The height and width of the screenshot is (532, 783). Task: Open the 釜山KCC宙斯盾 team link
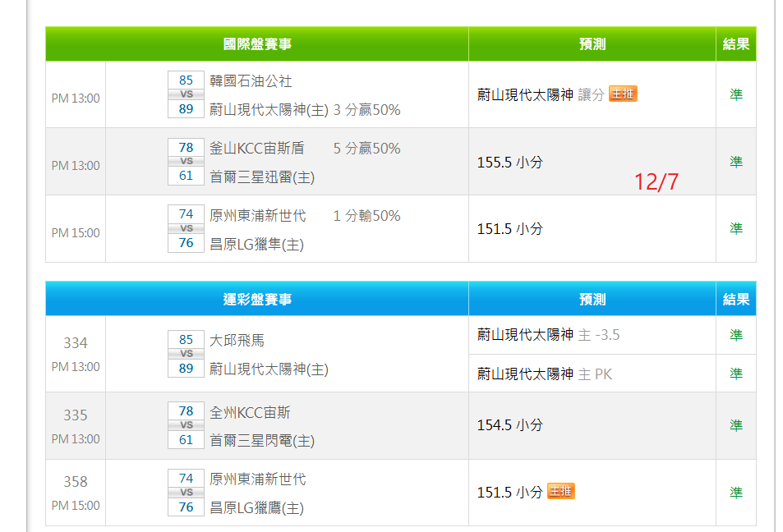coord(257,149)
